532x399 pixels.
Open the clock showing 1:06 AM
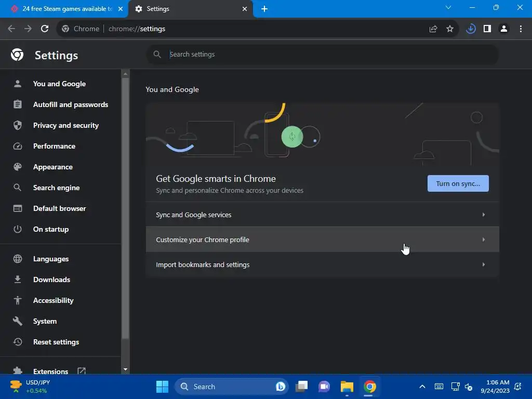click(x=495, y=387)
